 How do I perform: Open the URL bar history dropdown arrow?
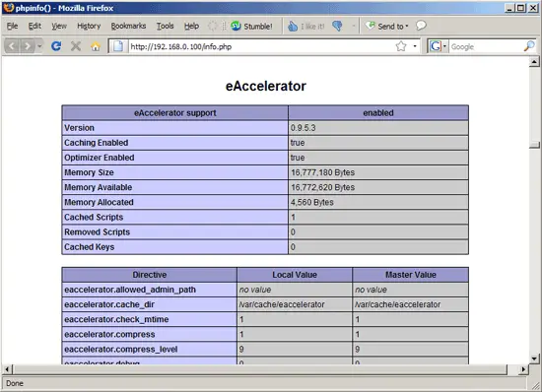tap(415, 46)
